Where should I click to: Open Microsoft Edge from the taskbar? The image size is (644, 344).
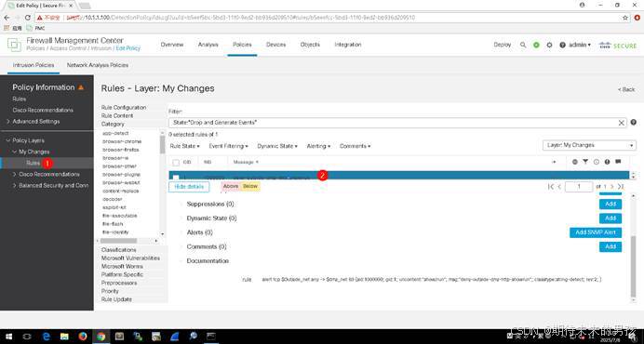click(x=46, y=337)
